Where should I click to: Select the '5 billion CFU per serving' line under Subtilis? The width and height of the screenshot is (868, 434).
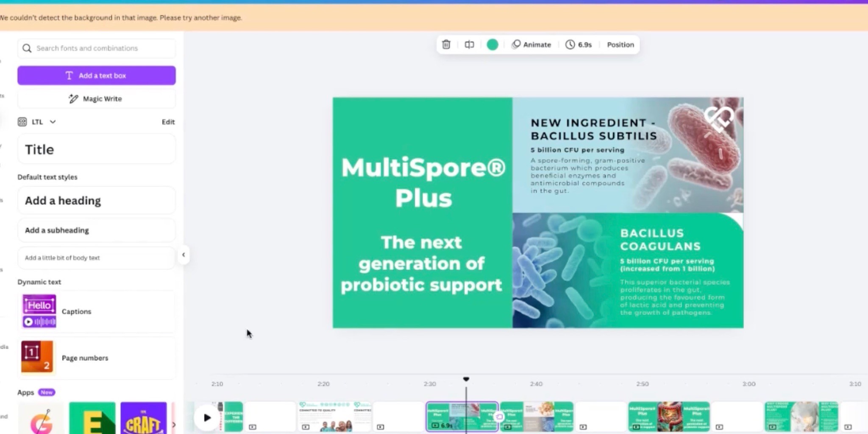point(577,150)
